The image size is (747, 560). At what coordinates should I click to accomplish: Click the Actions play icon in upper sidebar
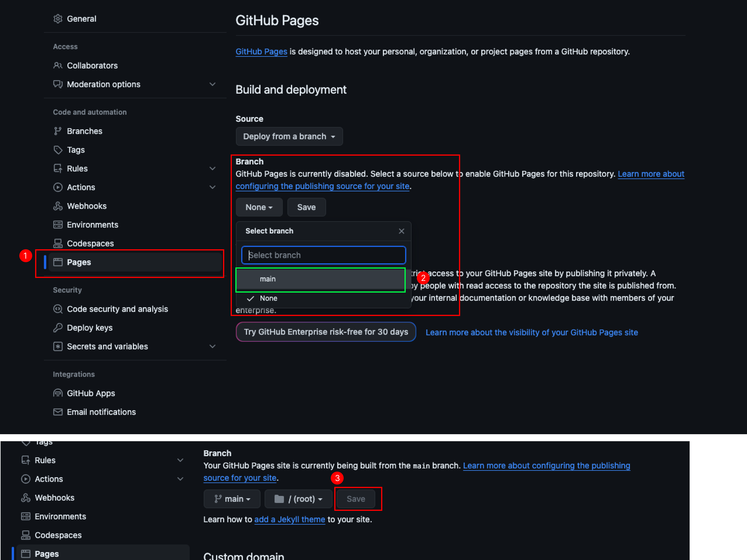[58, 187]
